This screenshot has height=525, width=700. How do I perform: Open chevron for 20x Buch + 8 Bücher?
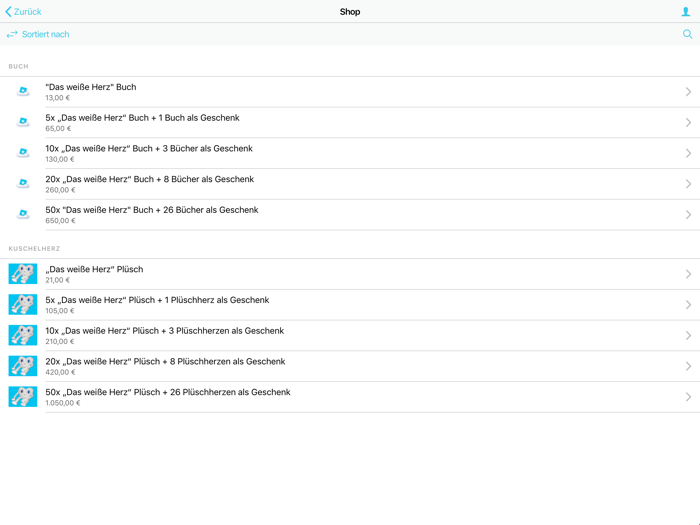tap(688, 184)
